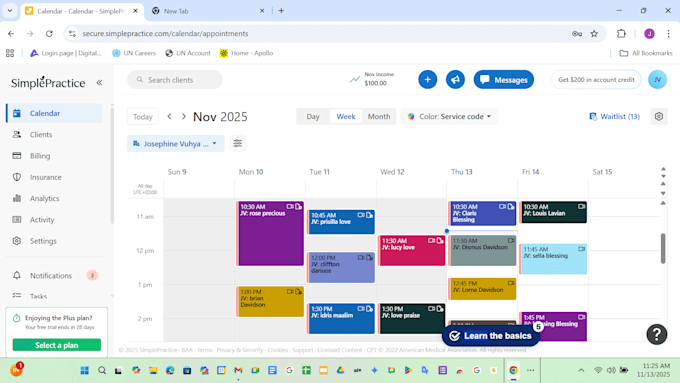Go to the Billing section
The image size is (680, 383).
(55, 156)
